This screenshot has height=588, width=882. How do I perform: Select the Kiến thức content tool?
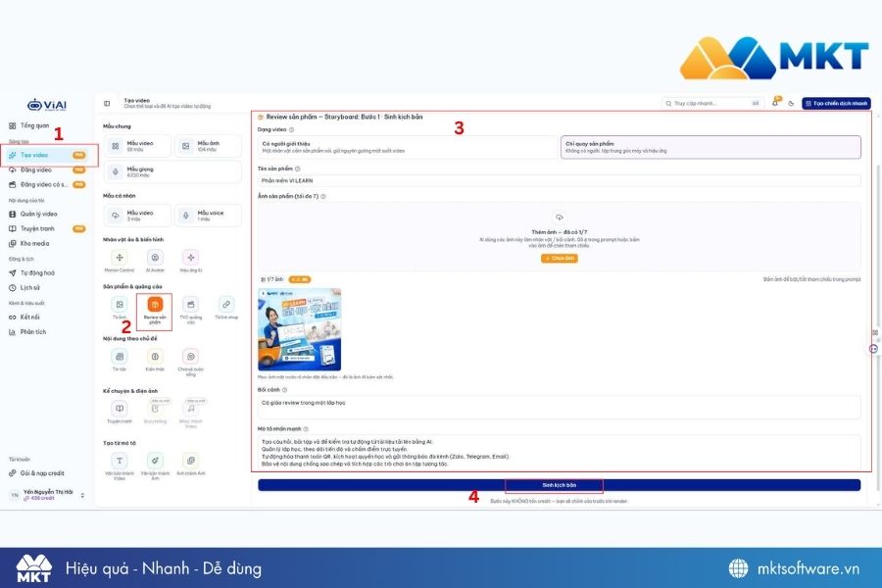(155, 360)
